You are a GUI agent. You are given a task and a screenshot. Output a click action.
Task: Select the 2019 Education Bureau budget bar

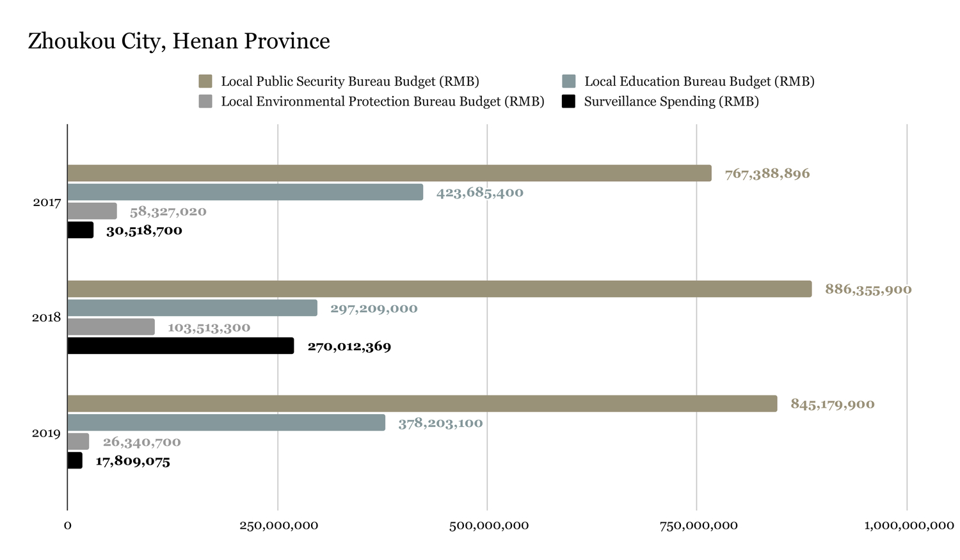point(227,422)
